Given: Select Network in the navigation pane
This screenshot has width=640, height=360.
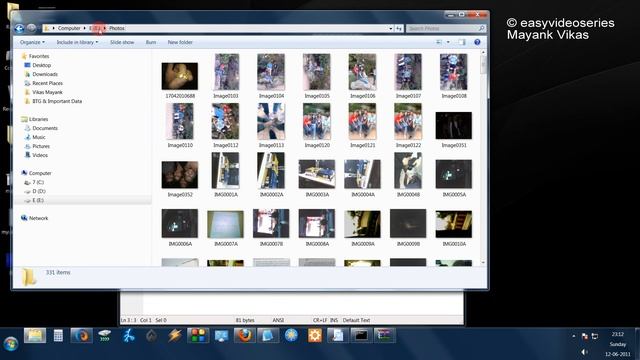Looking at the screenshot, I should coord(38,218).
